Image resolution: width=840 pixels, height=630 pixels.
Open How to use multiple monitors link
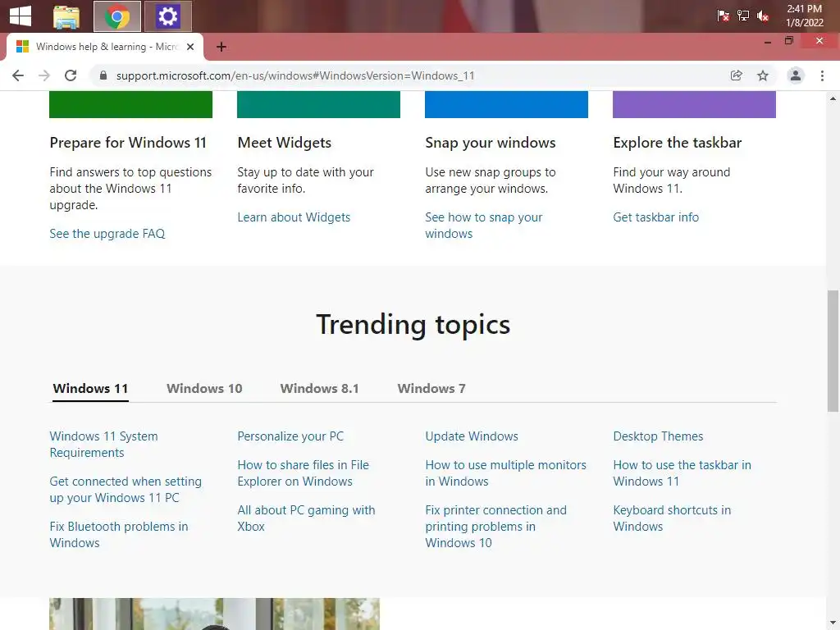[505, 473]
